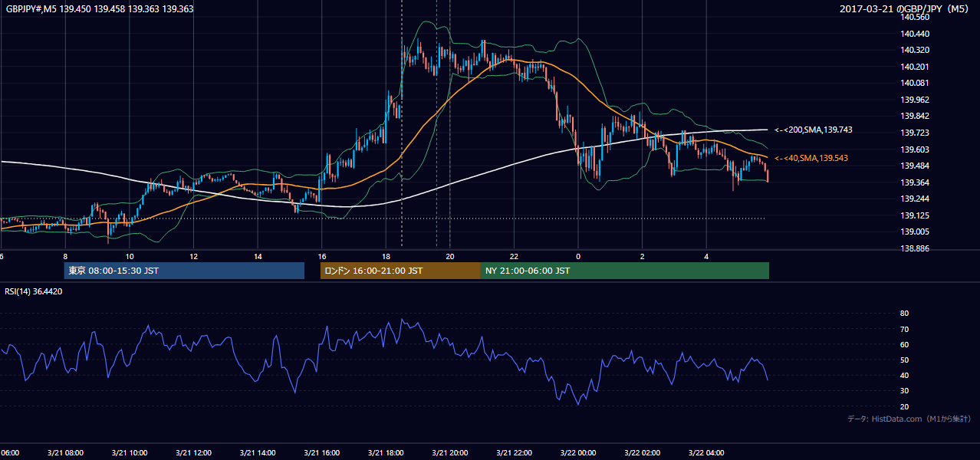Screen dimensions: 980x460
Task: Click the 3/22 02:00 date label
Action: tap(643, 453)
